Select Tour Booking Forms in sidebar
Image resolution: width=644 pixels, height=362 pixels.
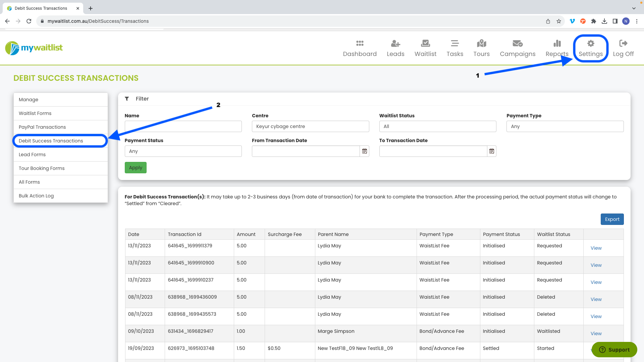61,168
